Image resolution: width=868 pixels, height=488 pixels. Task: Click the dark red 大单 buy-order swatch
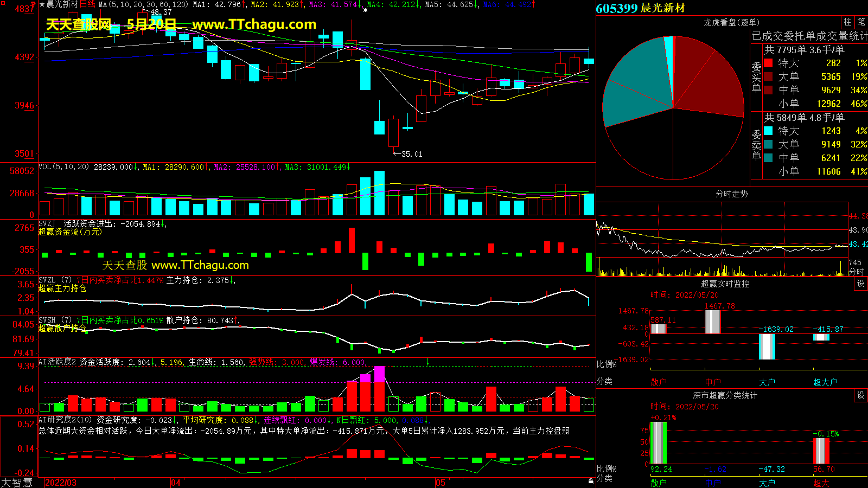coord(768,76)
